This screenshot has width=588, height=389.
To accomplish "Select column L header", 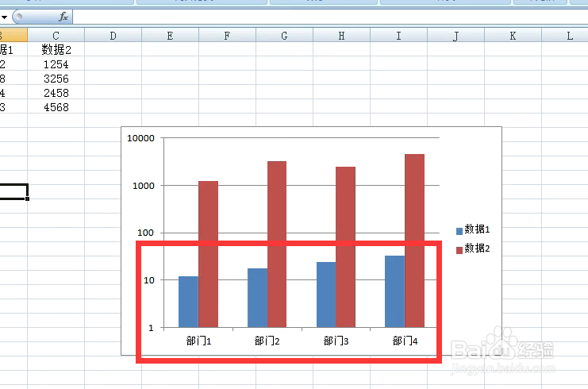I will click(565, 36).
